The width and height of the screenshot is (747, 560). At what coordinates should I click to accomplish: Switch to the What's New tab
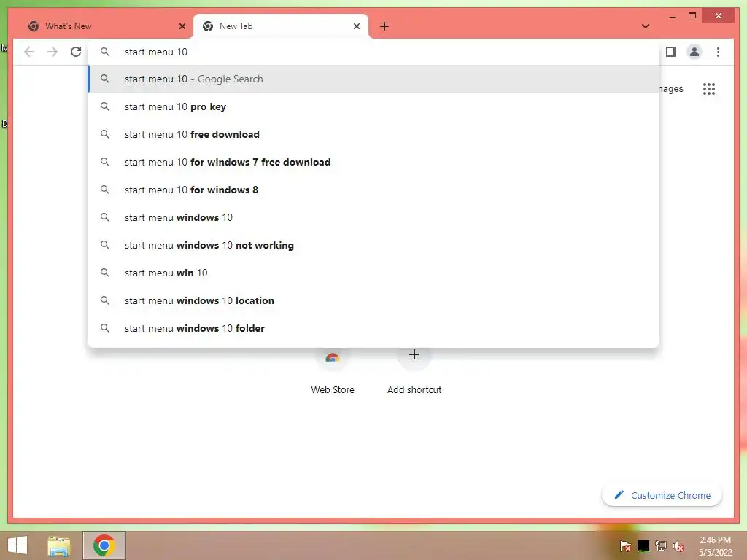(x=105, y=26)
